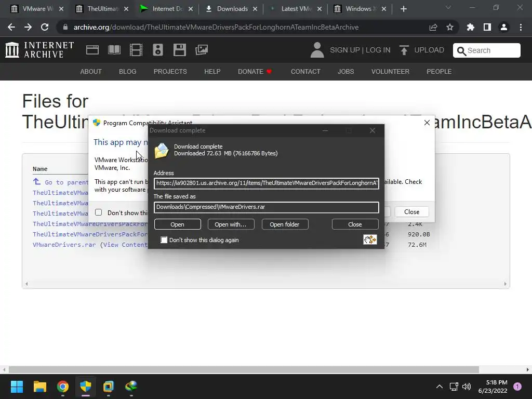Switch to the Internet Do... browser tab

pos(167,9)
